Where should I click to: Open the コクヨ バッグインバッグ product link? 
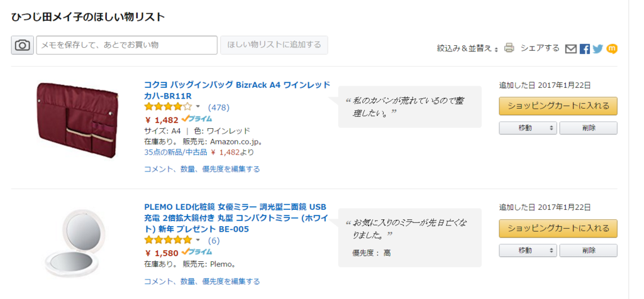click(237, 90)
